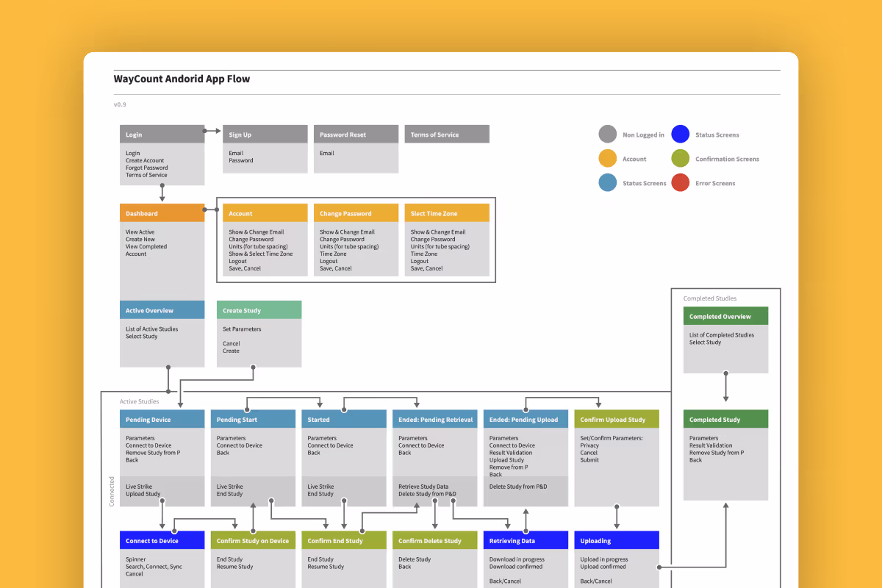The height and width of the screenshot is (588, 882).
Task: Click Create New in the Dashboard box
Action: point(140,240)
